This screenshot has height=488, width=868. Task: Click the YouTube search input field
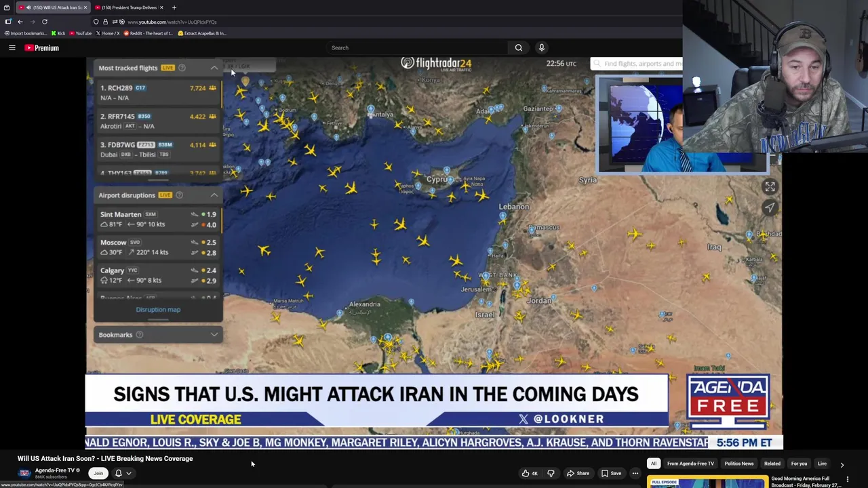tap(417, 47)
